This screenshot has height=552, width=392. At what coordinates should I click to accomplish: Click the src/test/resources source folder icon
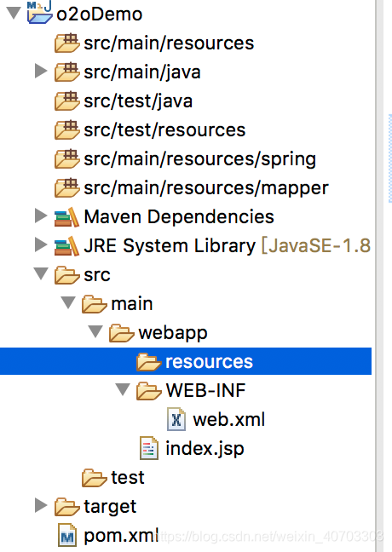[x=67, y=129]
